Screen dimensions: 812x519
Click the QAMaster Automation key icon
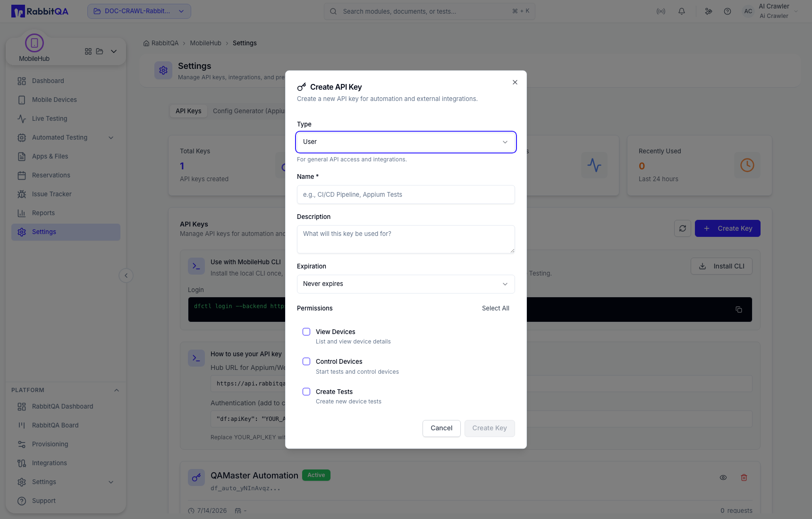click(x=196, y=477)
